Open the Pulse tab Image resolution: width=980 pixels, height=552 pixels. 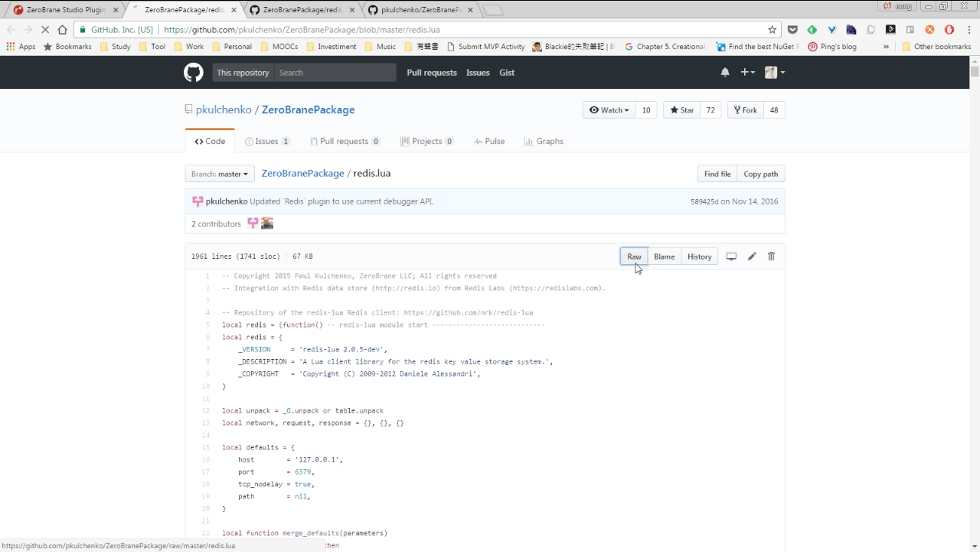coord(489,141)
